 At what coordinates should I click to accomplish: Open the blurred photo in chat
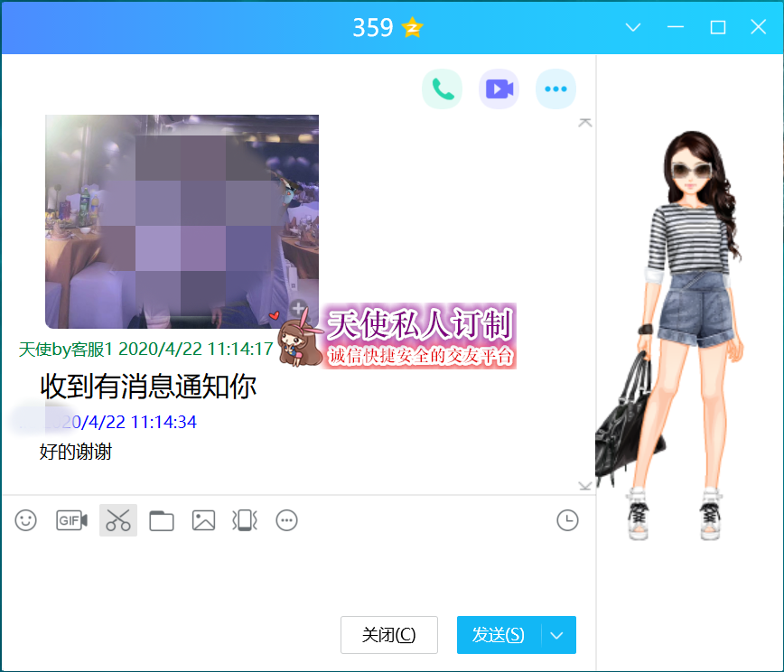point(182,221)
